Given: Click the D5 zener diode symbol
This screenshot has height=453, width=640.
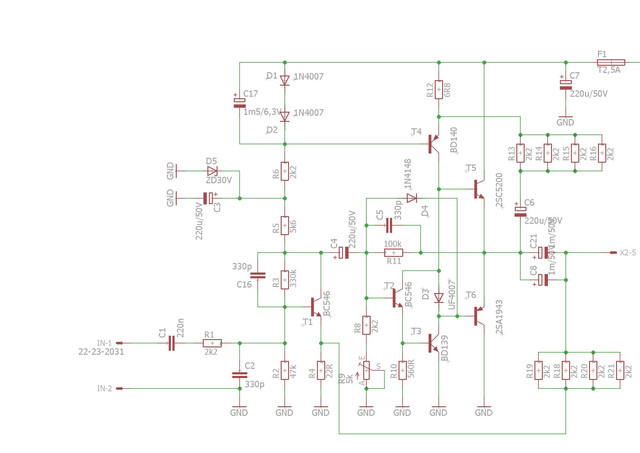Looking at the screenshot, I should click(x=212, y=171).
